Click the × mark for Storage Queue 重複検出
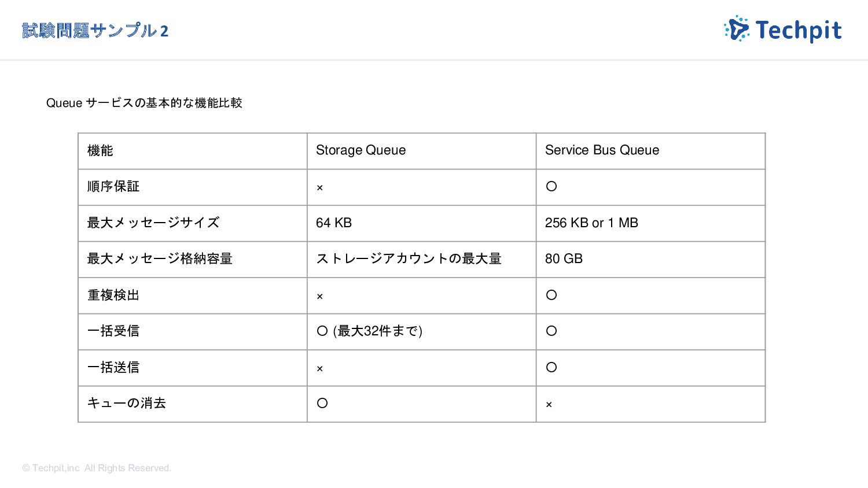The image size is (868, 488). point(319,297)
